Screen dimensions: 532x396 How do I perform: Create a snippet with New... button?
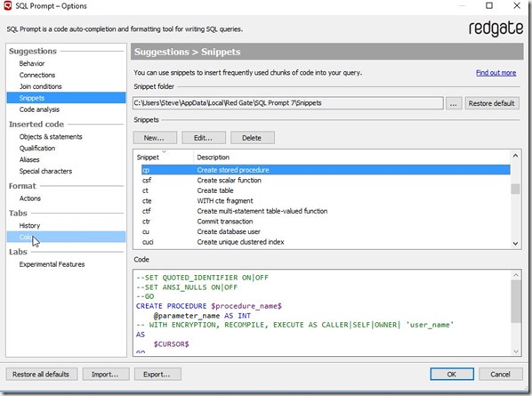coord(155,138)
